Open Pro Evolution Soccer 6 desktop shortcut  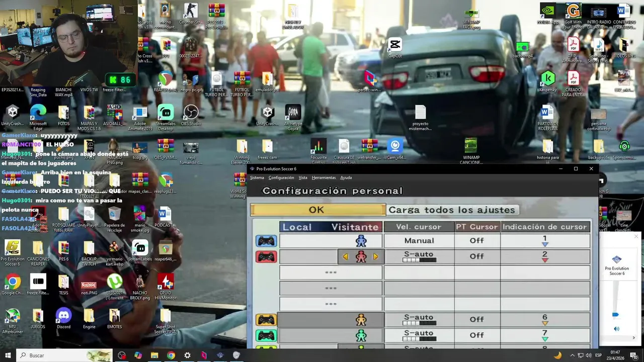(13, 253)
